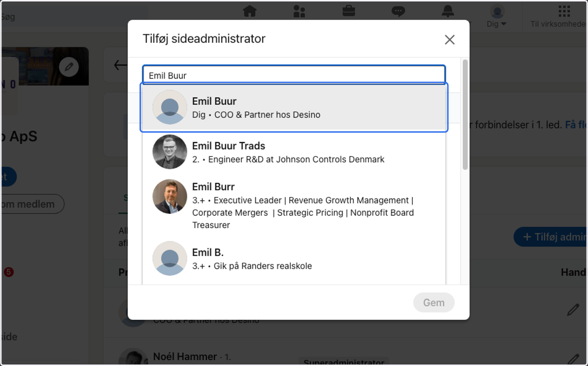588x366 pixels.
Task: Open the 'Dig' profile dropdown
Action: 497,16
